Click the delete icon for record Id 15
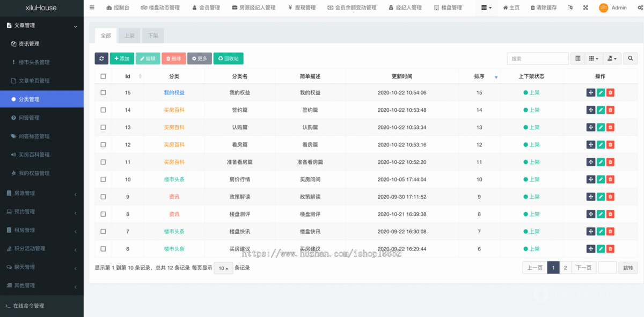The width and height of the screenshot is (644, 317). tap(610, 92)
